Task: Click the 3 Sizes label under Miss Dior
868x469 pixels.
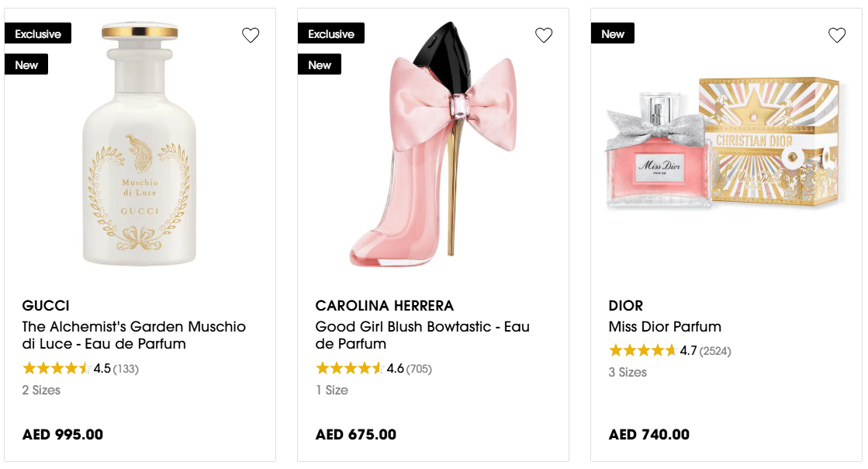Action: (x=628, y=372)
